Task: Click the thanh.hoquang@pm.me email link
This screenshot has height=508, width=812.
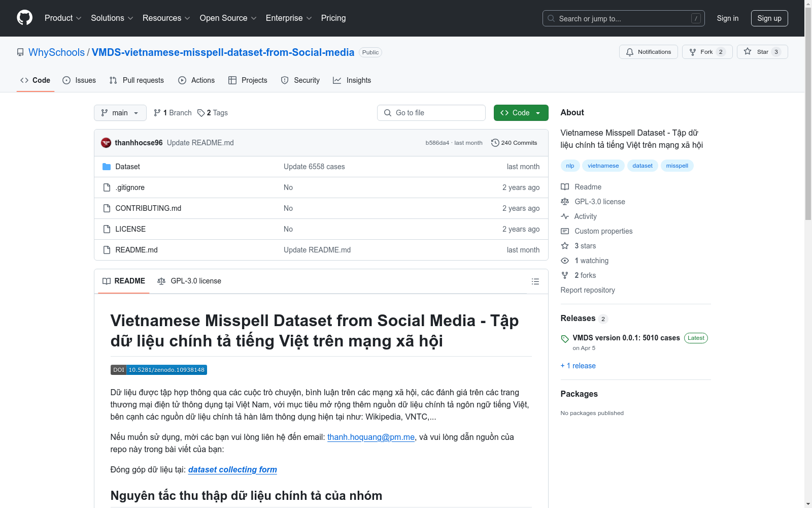Action: tap(371, 437)
